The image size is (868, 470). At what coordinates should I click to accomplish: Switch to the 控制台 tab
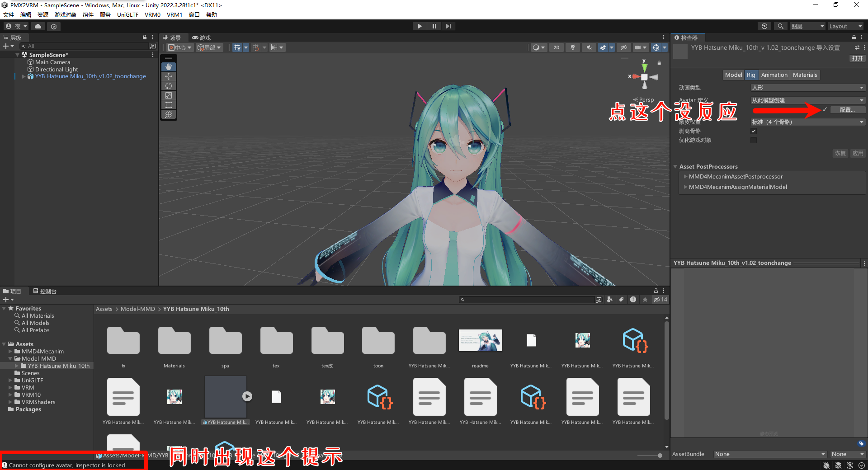45,291
